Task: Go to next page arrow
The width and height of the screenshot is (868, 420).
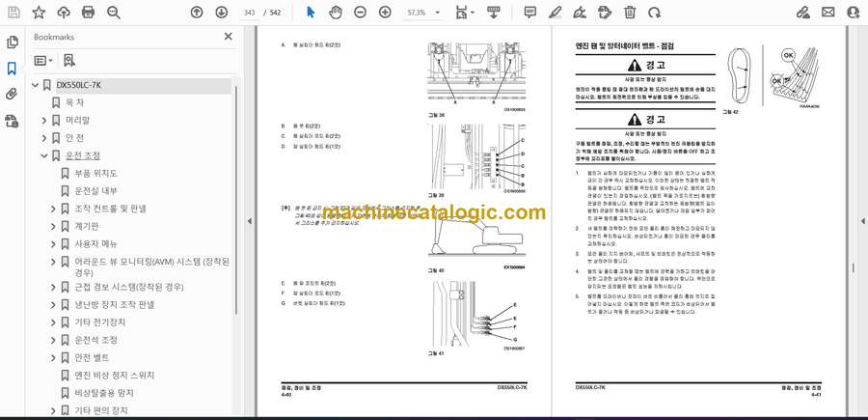Action: pyautogui.click(x=221, y=13)
